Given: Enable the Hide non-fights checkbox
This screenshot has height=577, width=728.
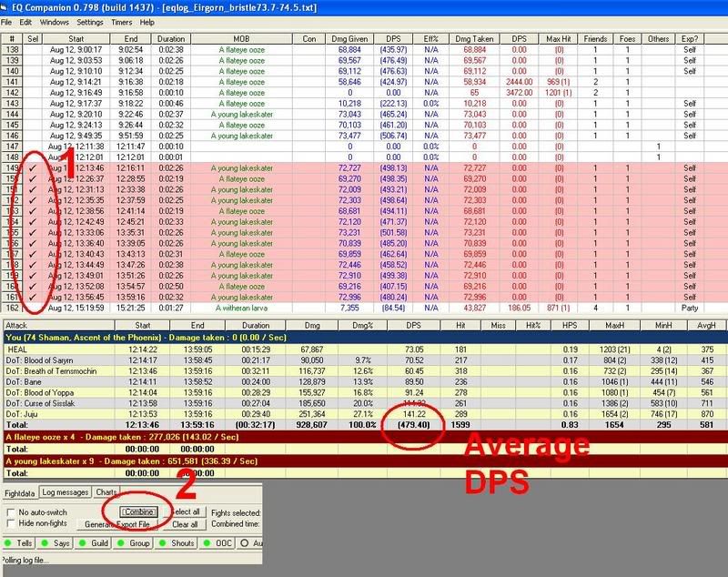Looking at the screenshot, I should [x=11, y=523].
